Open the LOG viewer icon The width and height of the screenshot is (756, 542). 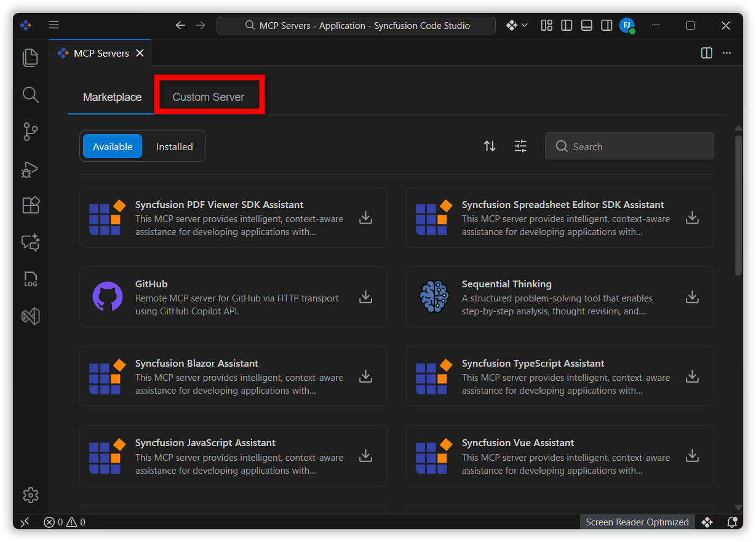pyautogui.click(x=30, y=279)
